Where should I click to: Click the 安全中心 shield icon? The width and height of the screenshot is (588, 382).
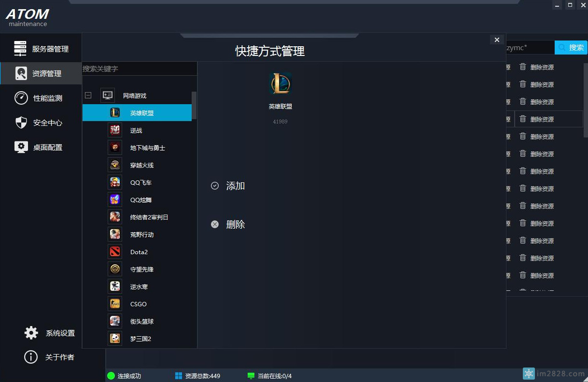point(21,122)
